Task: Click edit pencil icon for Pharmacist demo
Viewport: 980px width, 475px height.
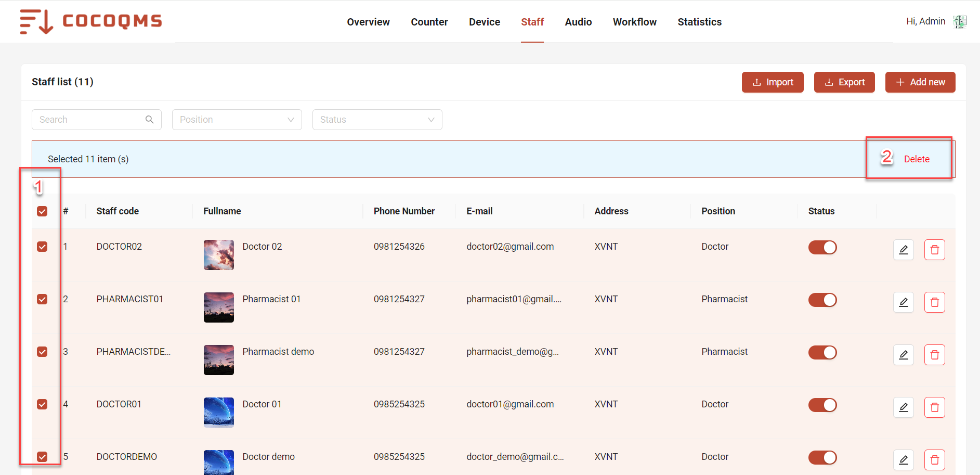Action: (x=903, y=355)
